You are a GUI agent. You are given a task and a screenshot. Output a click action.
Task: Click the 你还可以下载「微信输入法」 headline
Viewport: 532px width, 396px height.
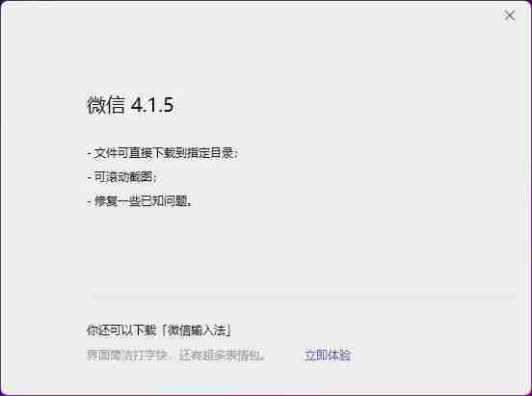(x=159, y=330)
